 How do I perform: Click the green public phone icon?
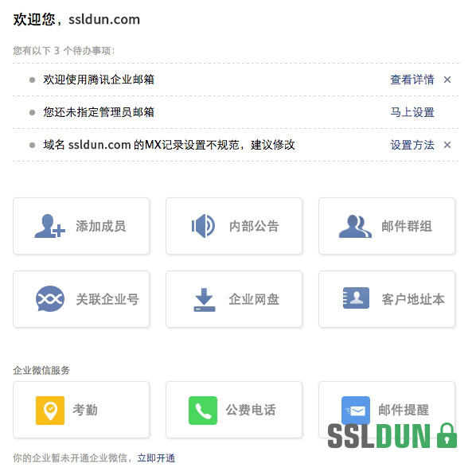point(203,411)
